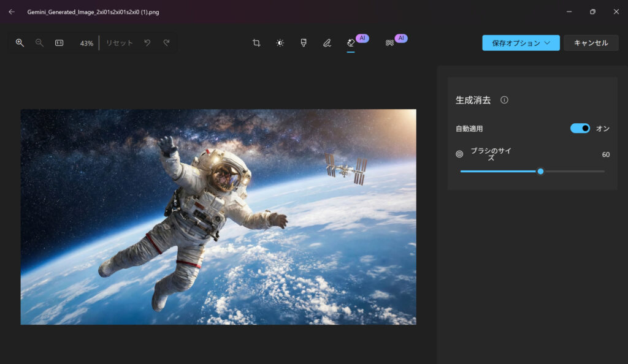The width and height of the screenshot is (628, 364).
Task: Go back using the top-left arrow
Action: tap(12, 12)
